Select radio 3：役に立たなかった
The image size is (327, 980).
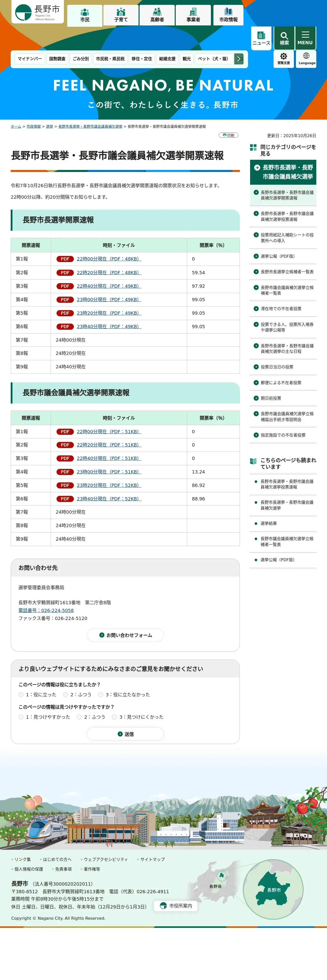pos(101,694)
